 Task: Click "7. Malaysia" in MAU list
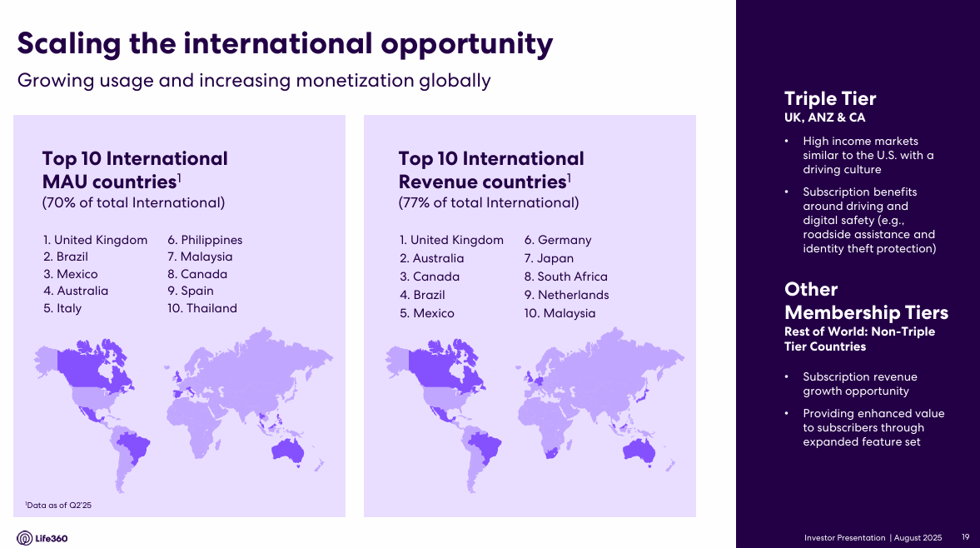click(x=200, y=257)
